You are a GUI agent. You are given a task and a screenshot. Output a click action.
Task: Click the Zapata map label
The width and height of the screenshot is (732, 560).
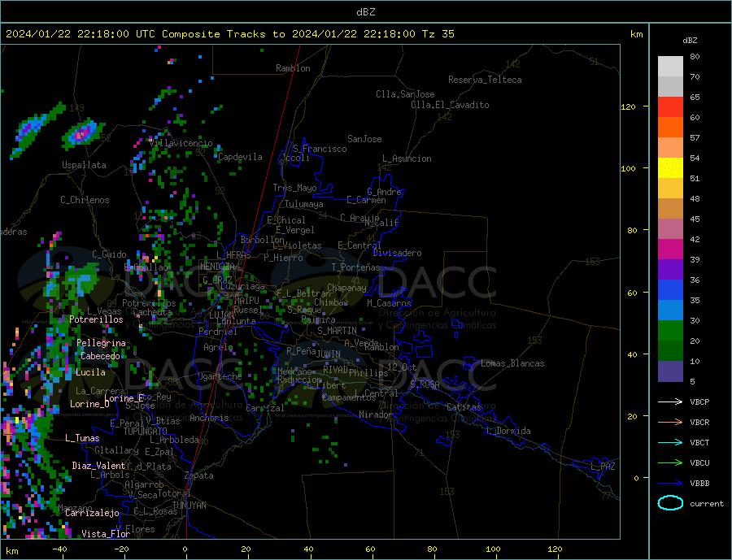click(x=199, y=476)
